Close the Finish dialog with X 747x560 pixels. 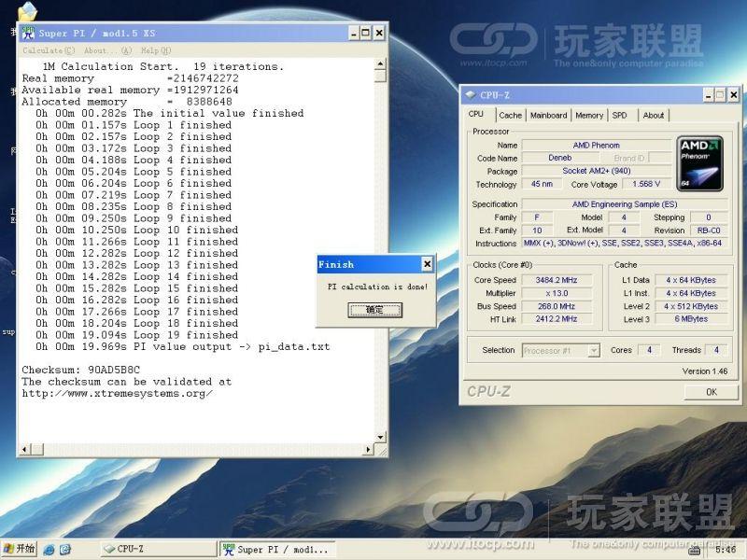[428, 264]
